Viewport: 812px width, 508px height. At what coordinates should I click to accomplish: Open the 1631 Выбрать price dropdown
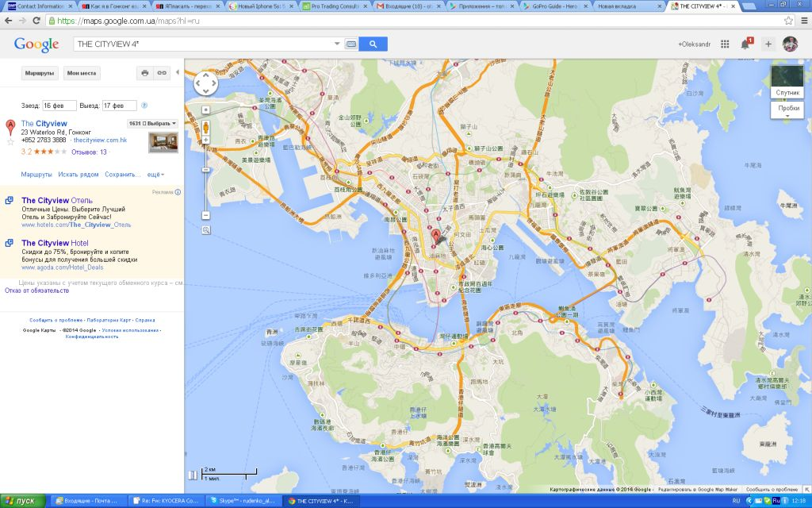152,124
